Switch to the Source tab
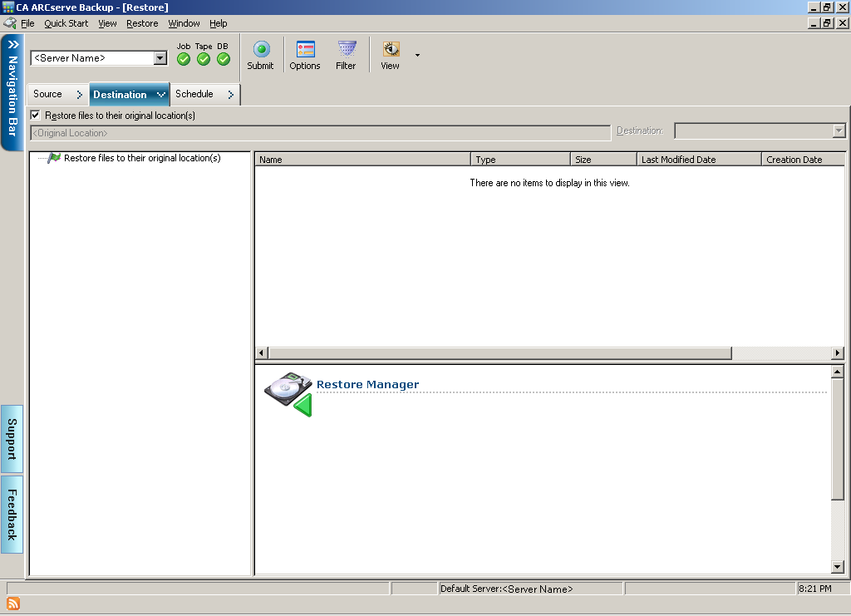 (48, 94)
